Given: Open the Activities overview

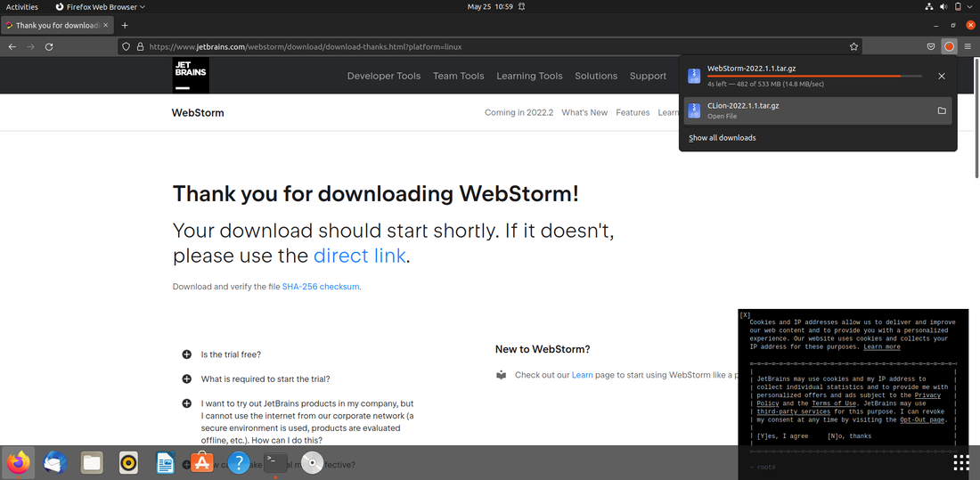Looking at the screenshot, I should [22, 7].
